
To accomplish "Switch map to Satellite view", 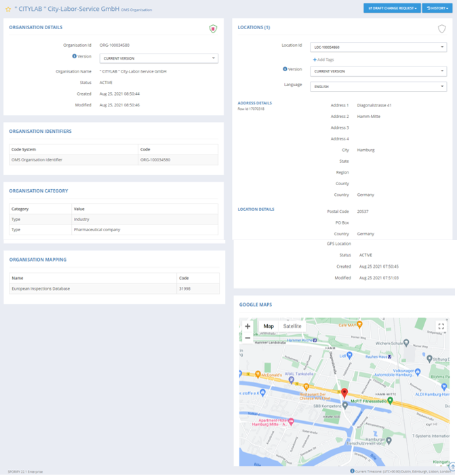I will pos(292,326).
